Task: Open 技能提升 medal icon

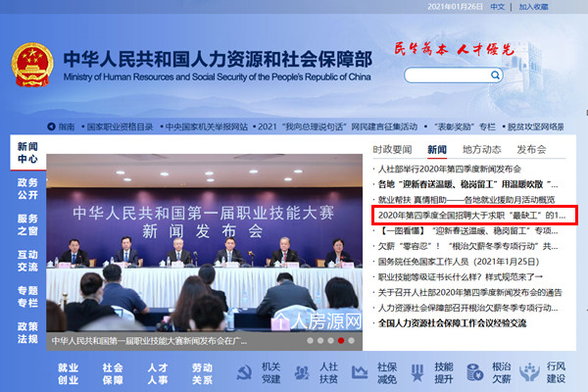Action: pyautogui.click(x=417, y=372)
